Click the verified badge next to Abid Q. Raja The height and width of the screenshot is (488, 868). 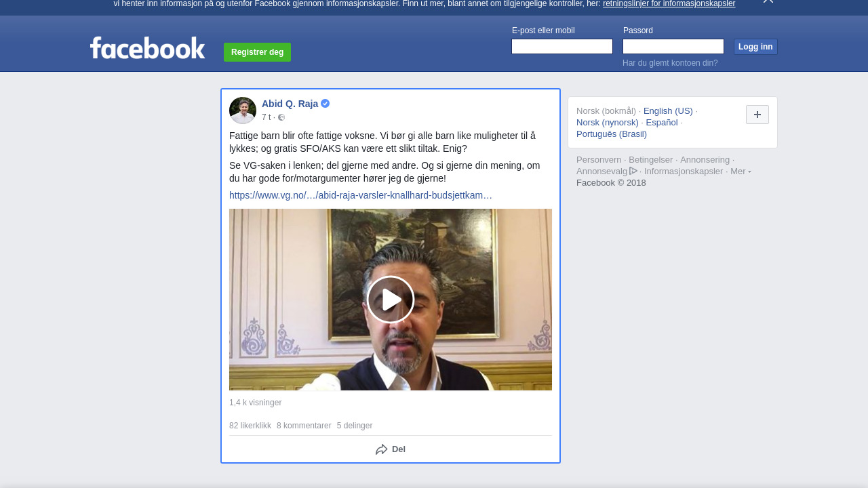325,104
